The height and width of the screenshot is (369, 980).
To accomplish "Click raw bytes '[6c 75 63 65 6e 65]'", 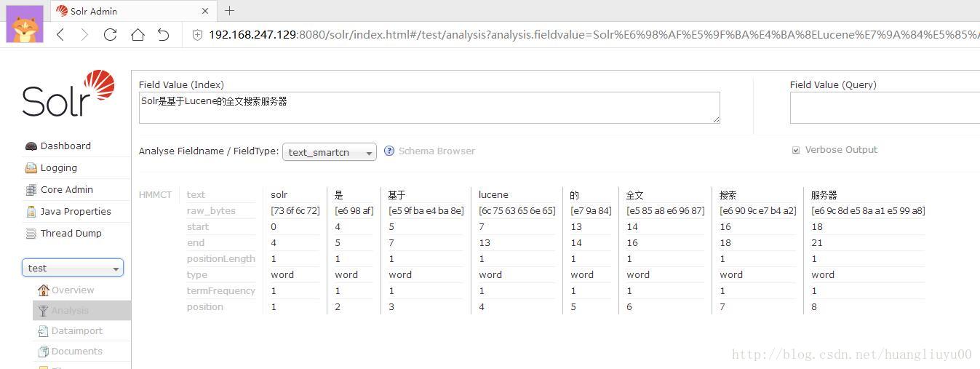I will [517, 210].
